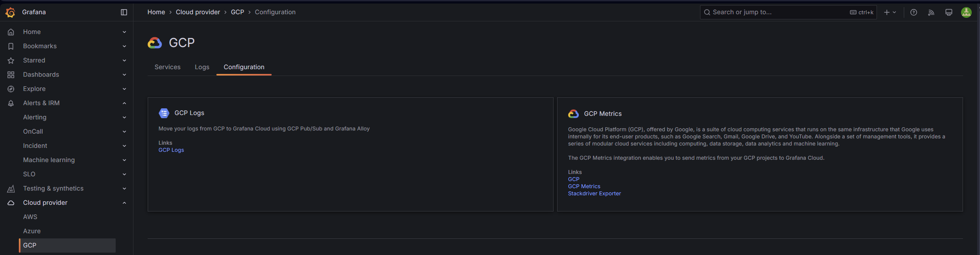Click the plus add new icon
This screenshot has height=255, width=980.
pos(887,12)
